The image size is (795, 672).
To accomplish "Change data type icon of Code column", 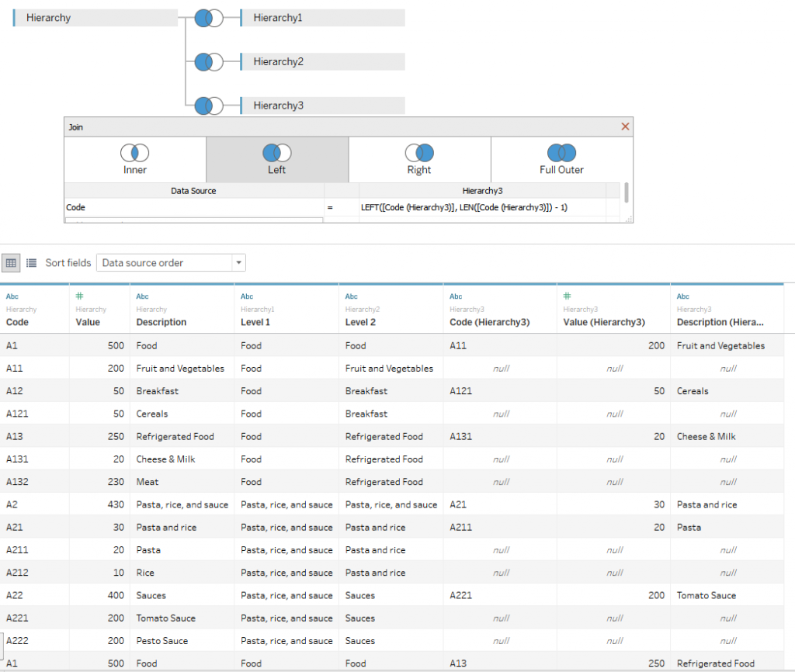I will (x=12, y=296).
